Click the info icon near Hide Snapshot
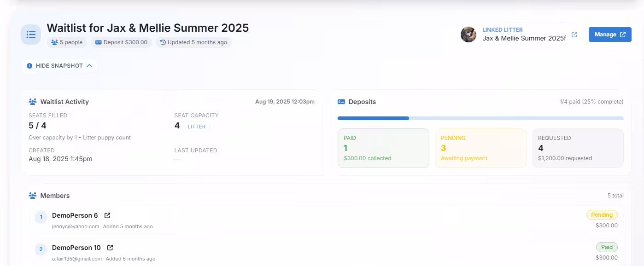The image size is (644, 266). pyautogui.click(x=29, y=66)
